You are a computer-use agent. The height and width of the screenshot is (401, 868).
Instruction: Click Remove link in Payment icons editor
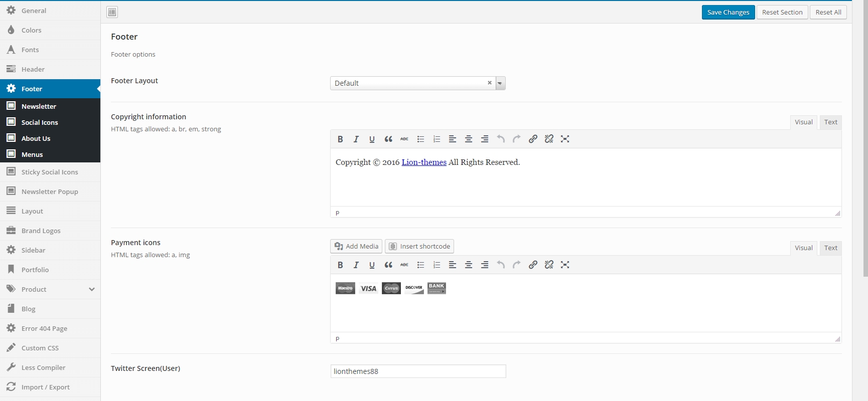(x=549, y=265)
